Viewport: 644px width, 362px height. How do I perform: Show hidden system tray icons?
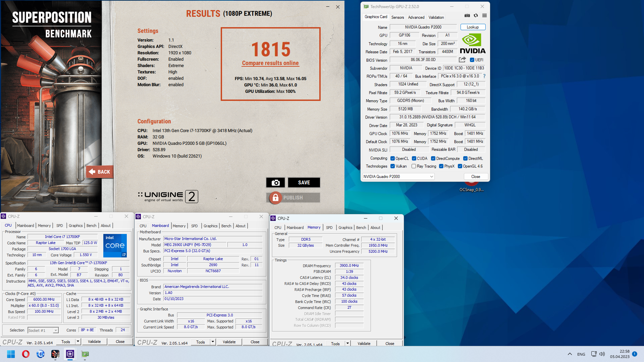click(x=570, y=354)
